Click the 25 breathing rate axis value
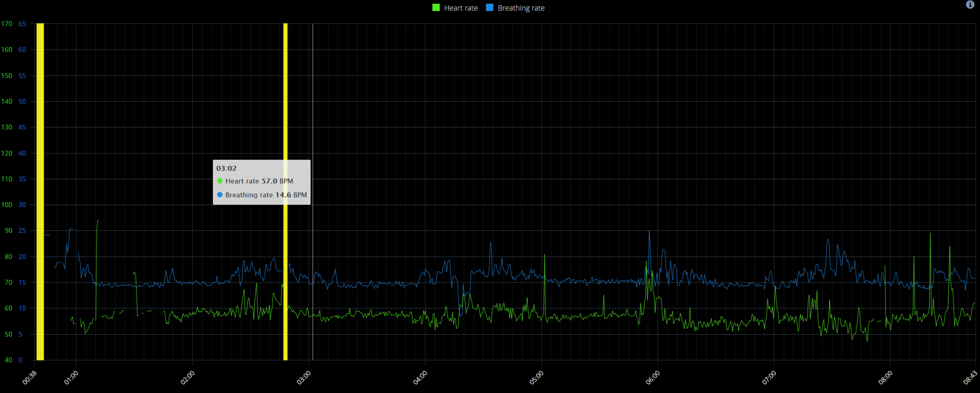 pyautogui.click(x=22, y=230)
